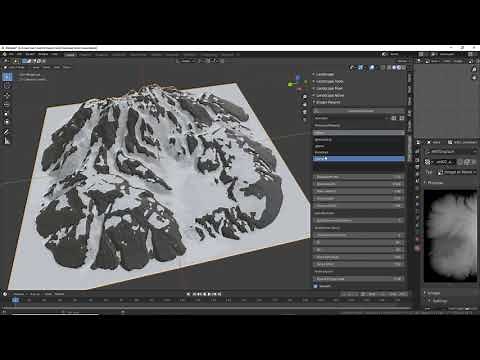This screenshot has width=480, height=360.
Task: Open the Object Mode dropdown
Action: click(16, 67)
